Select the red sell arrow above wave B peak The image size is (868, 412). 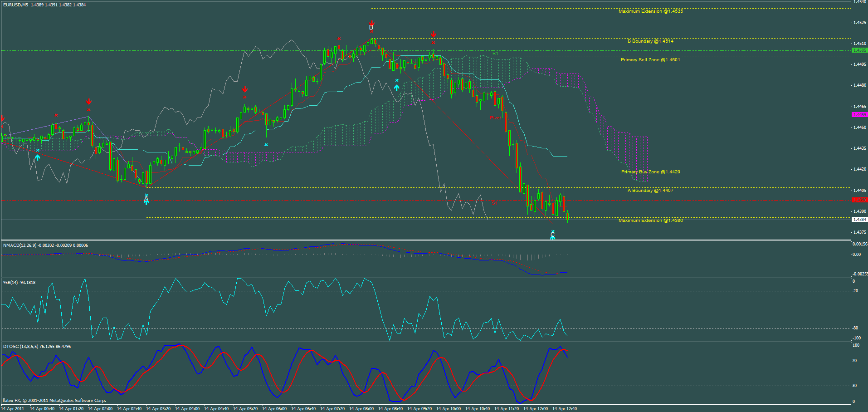(371, 22)
